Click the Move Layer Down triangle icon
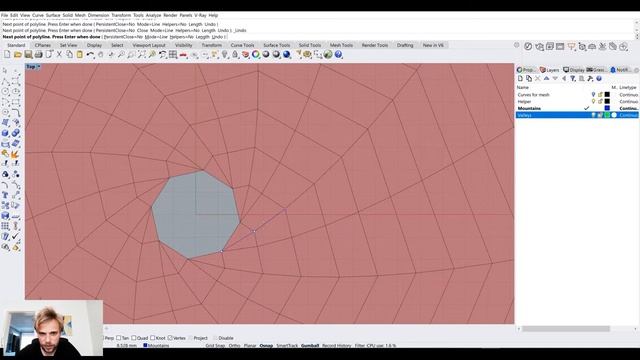This screenshot has width=640, height=360. [x=555, y=78]
